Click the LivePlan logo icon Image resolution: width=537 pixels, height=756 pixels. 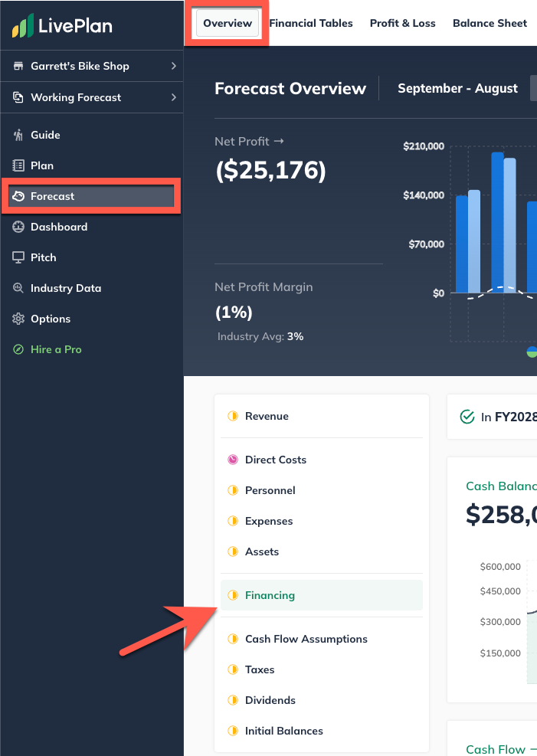click(x=22, y=26)
